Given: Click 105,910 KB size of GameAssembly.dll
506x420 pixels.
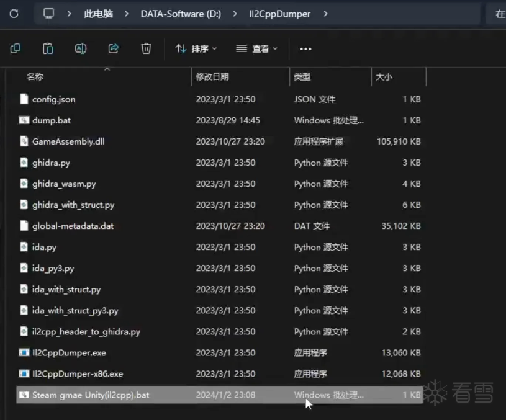Looking at the screenshot, I should 399,141.
